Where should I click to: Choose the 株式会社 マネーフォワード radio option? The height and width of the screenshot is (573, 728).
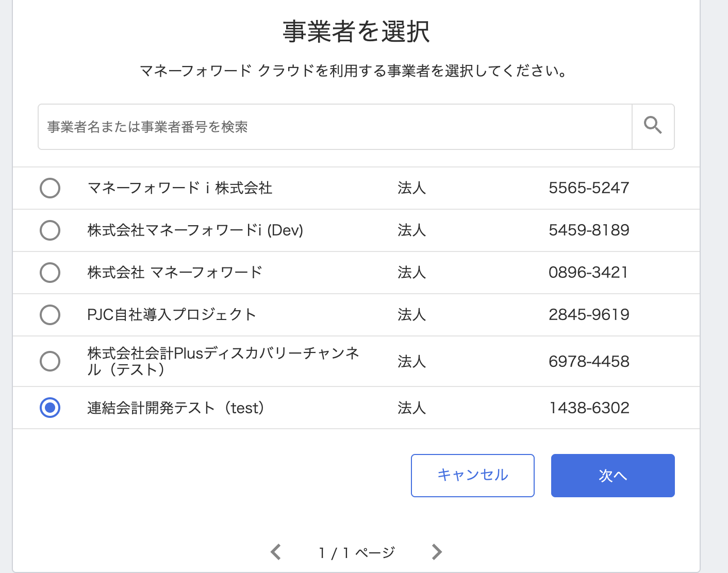click(50, 273)
